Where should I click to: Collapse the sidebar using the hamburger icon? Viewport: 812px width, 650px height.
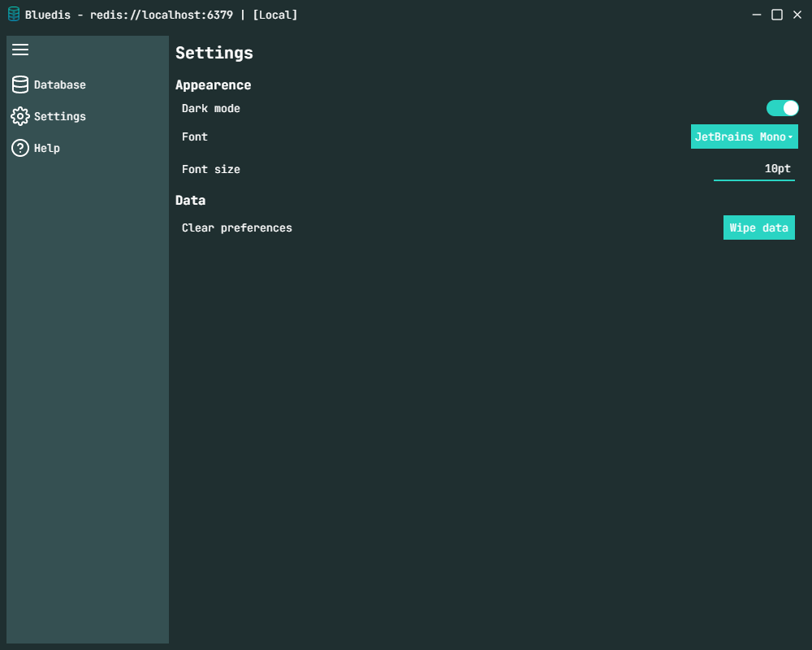[x=20, y=50]
